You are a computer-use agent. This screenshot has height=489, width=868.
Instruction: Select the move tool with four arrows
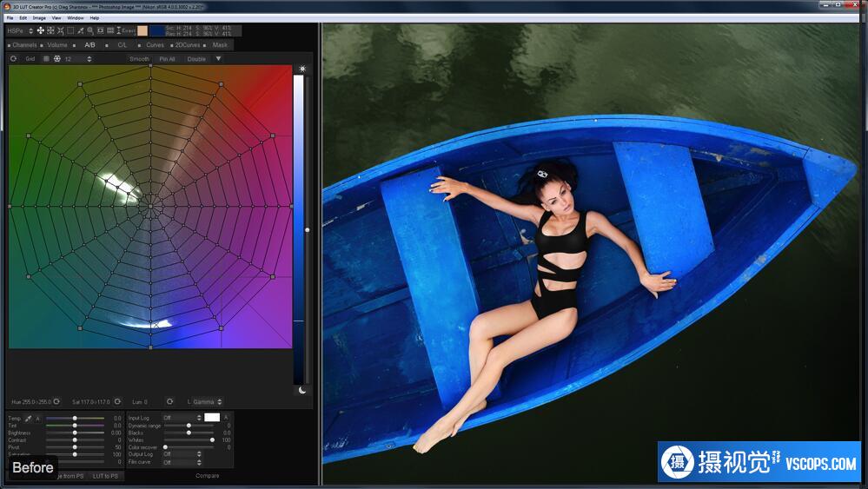40,30
